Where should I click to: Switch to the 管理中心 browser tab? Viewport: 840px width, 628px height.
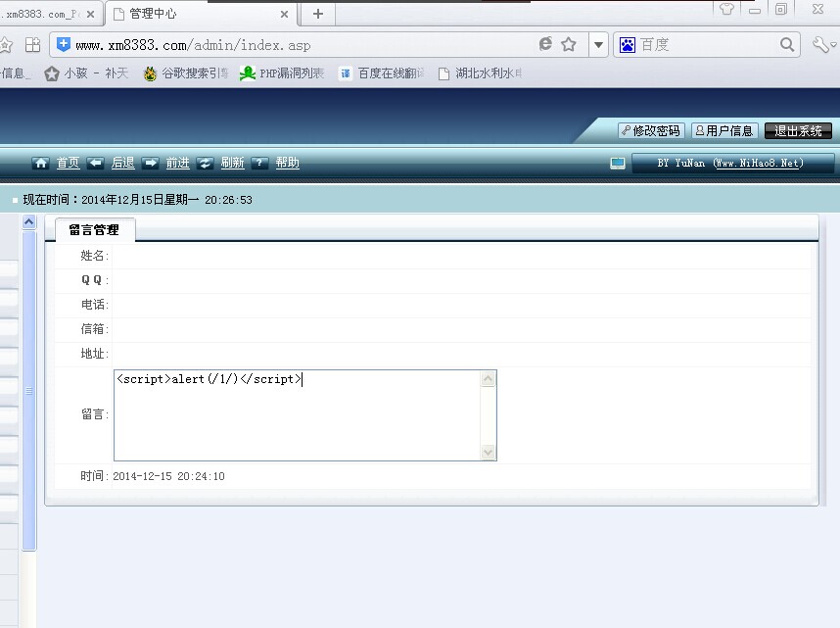click(x=201, y=14)
